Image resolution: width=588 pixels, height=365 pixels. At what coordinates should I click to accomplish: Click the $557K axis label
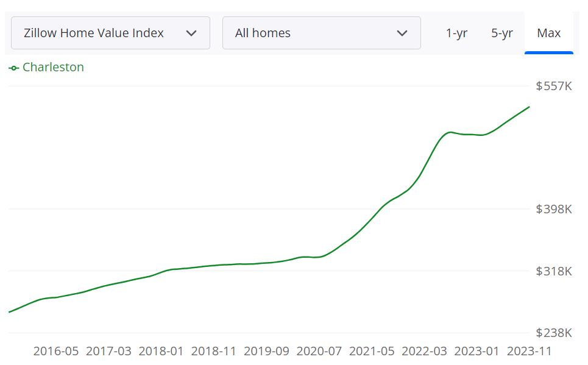click(x=553, y=86)
